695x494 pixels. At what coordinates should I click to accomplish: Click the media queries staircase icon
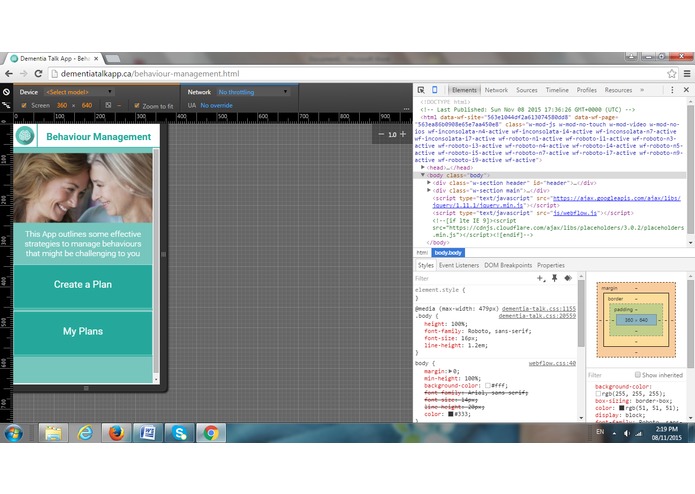(6, 105)
